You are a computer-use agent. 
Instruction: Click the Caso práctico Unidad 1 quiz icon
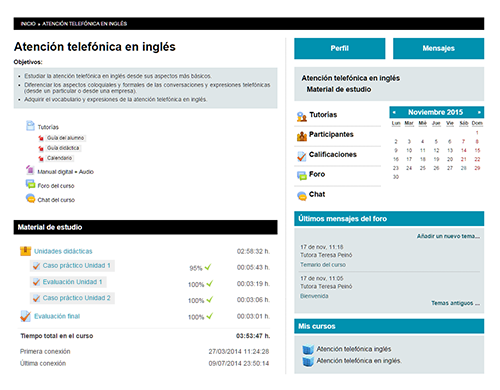[x=36, y=266]
